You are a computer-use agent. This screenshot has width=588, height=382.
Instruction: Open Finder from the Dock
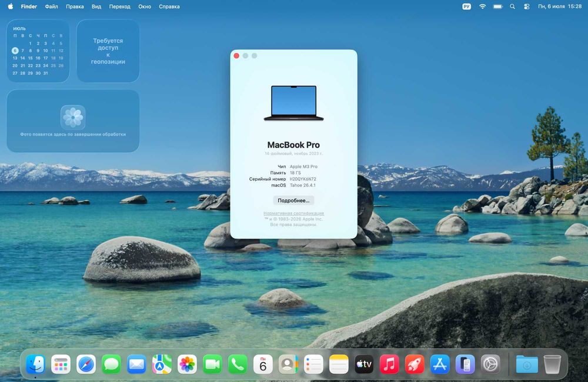36,364
